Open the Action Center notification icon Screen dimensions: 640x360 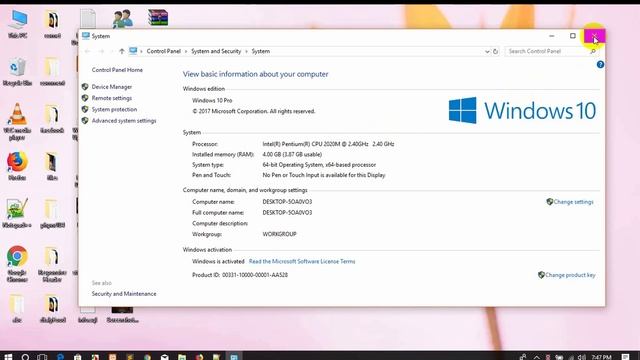coord(625,357)
